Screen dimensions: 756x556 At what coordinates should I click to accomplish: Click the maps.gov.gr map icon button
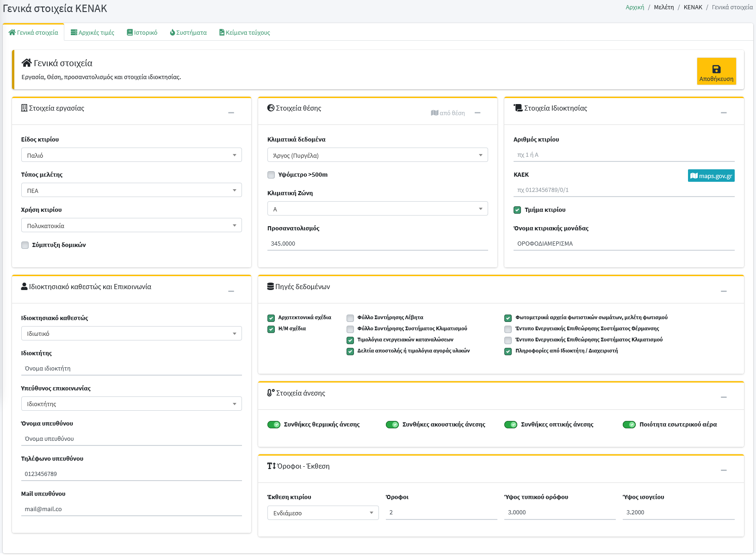pos(711,176)
